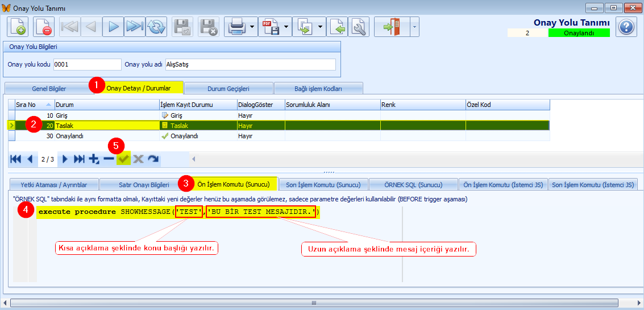Expand the print button dropdown arrow
Image resolution: width=644 pixels, height=310 pixels.
[252, 27]
